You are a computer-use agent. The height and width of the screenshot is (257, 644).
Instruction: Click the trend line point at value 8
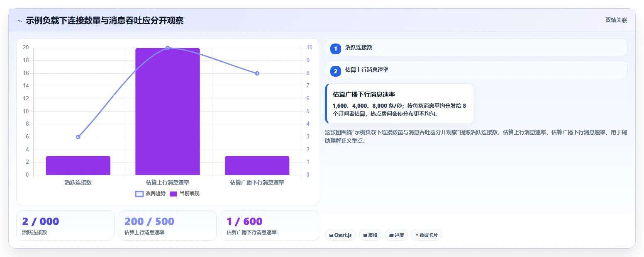click(257, 73)
